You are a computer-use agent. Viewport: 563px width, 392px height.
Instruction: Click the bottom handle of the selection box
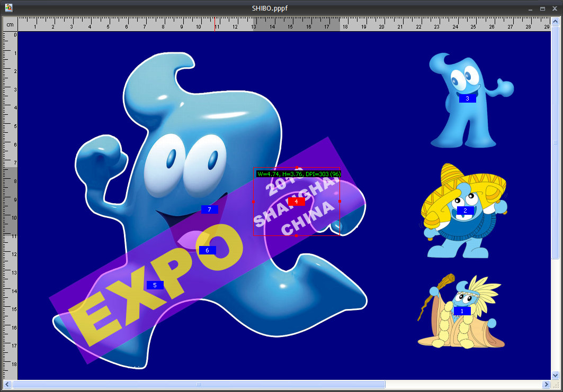(296, 235)
